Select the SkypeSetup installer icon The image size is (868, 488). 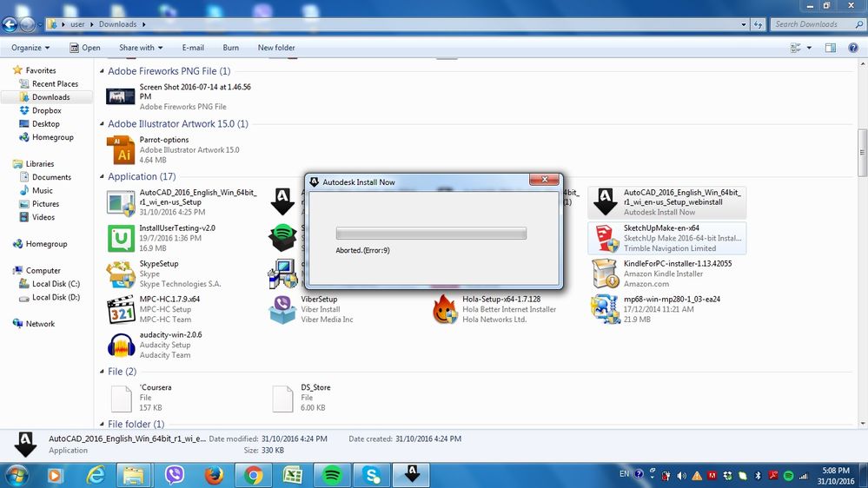coord(121,274)
